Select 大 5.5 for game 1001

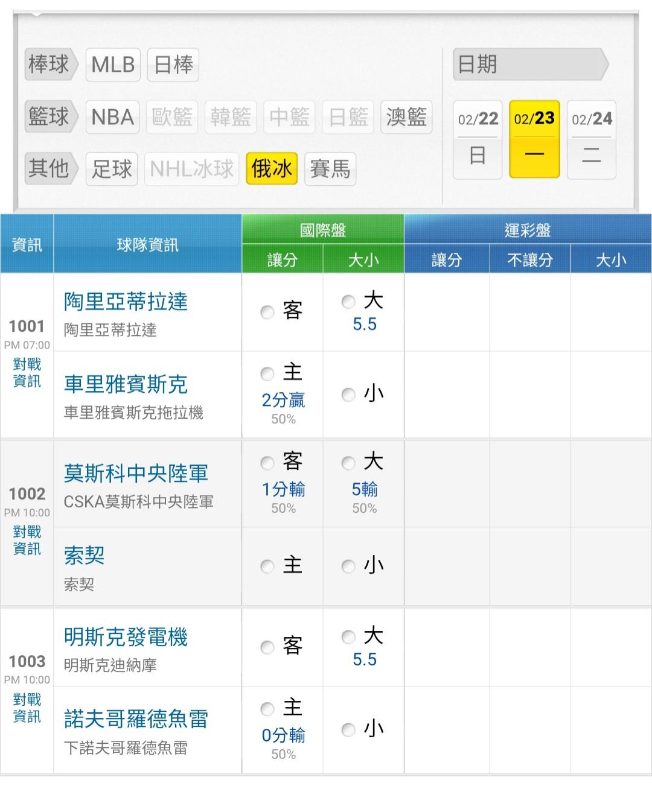tap(348, 302)
